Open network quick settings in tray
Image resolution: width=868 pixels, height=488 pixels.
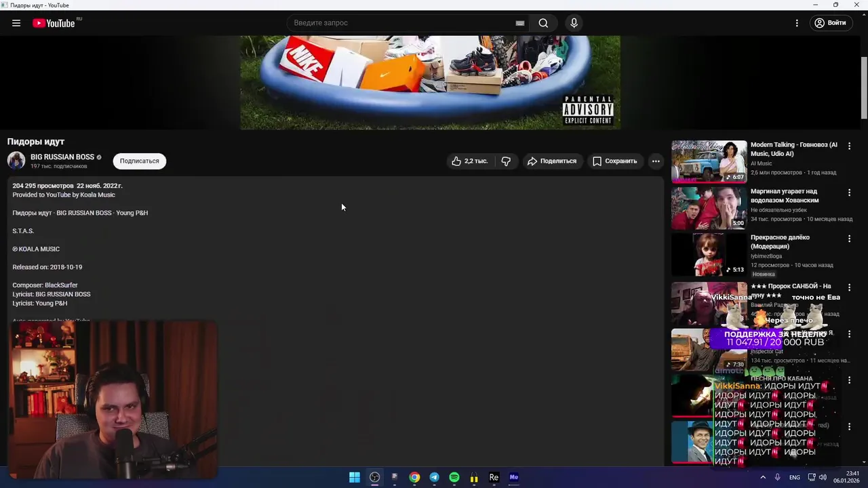click(x=812, y=477)
